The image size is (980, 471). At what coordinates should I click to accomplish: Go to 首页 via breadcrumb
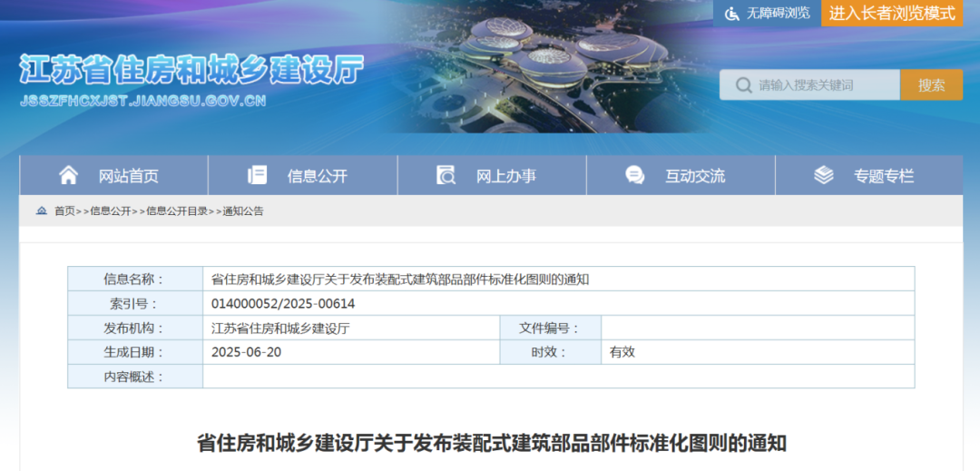[x=64, y=211]
